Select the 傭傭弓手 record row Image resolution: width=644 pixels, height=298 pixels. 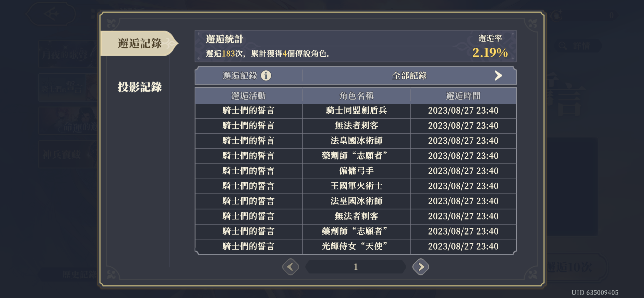click(x=356, y=171)
